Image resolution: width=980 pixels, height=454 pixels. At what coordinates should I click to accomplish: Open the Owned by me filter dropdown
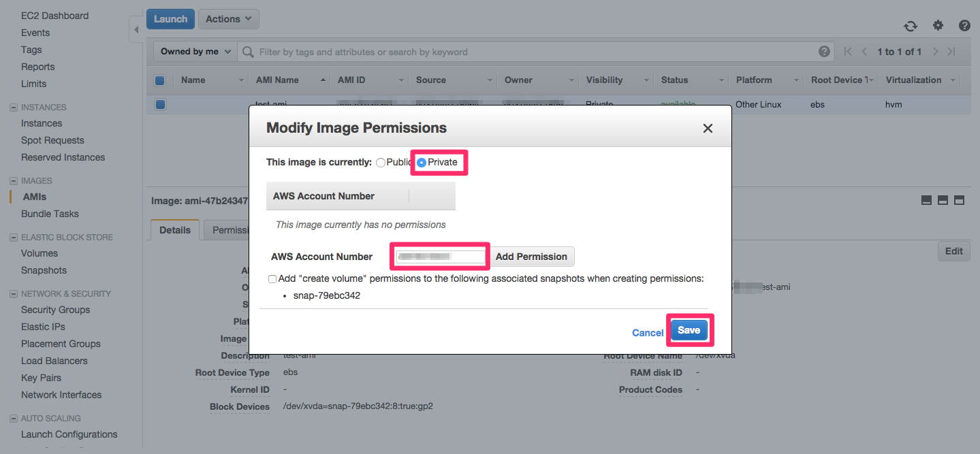tap(195, 52)
